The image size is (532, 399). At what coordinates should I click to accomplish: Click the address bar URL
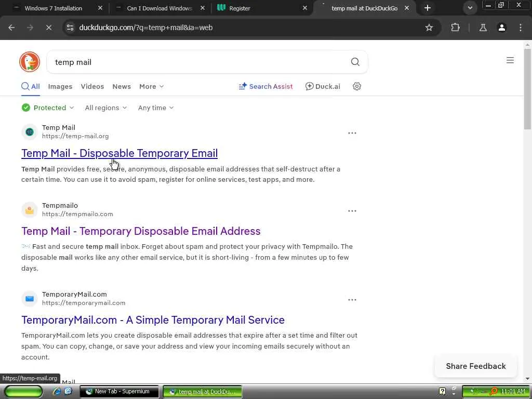[146, 28]
